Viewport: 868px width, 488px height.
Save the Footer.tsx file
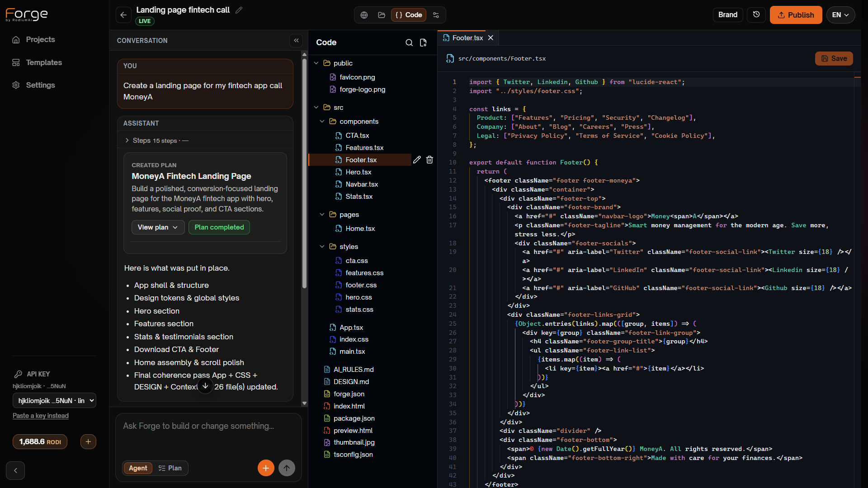coord(834,58)
